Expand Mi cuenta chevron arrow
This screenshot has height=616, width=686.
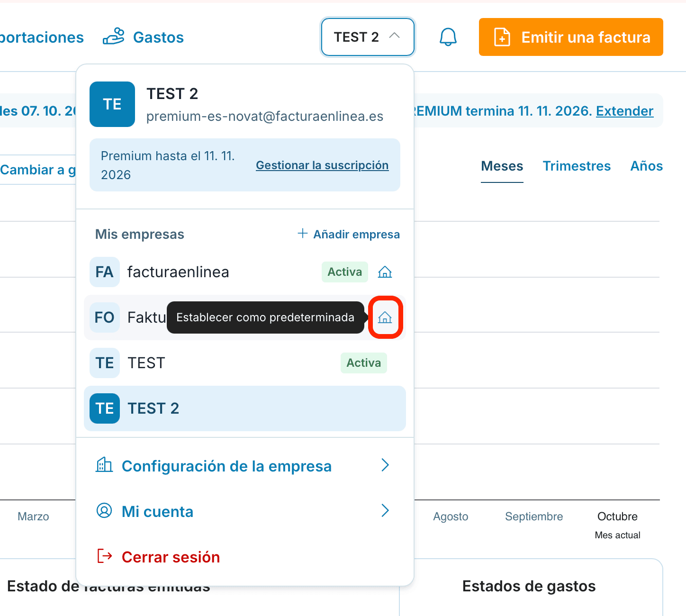(x=385, y=511)
